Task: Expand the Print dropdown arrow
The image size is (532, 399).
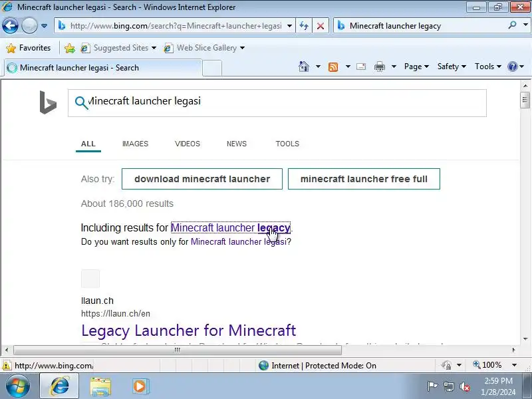Action: coord(394,66)
